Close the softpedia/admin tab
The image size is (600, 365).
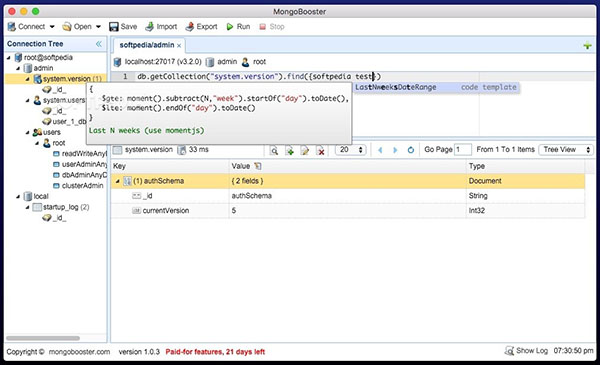point(179,46)
